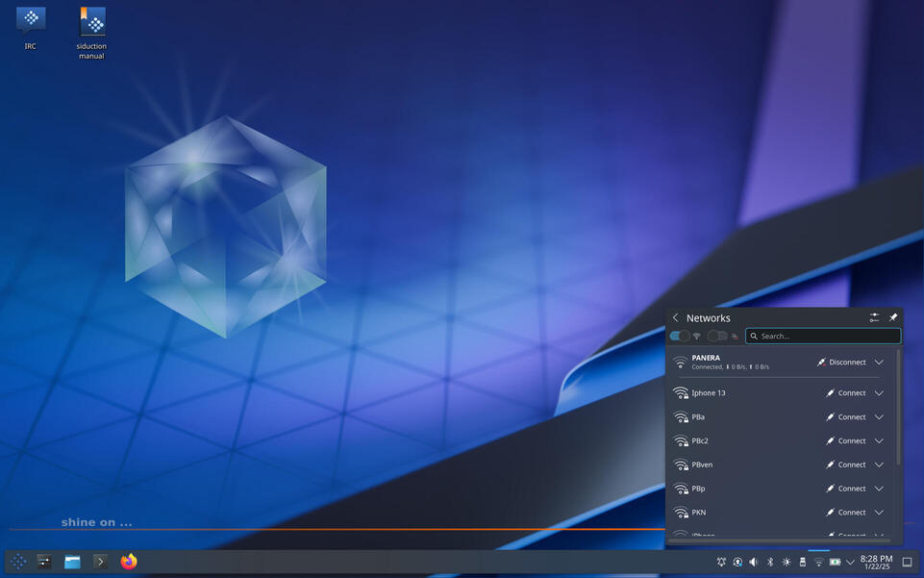924x578 pixels.
Task: Click the Networks panel title
Action: 709,318
